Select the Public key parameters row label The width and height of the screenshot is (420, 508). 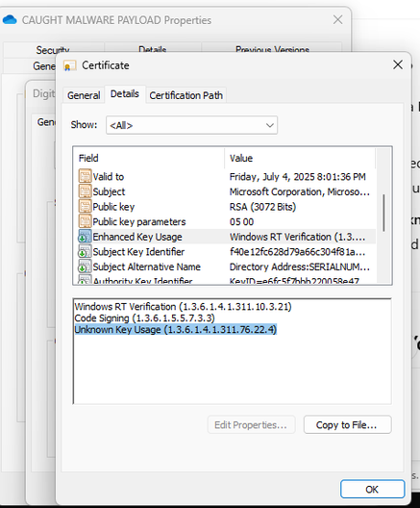(x=139, y=221)
